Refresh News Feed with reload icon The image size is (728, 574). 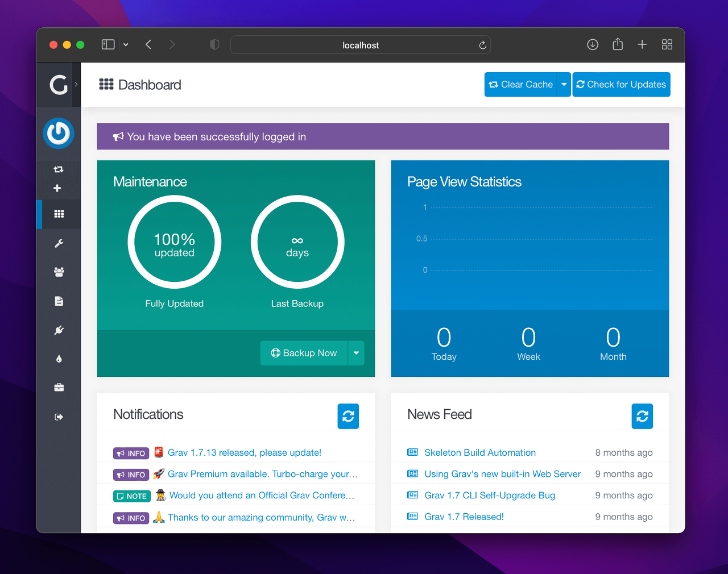tap(642, 417)
